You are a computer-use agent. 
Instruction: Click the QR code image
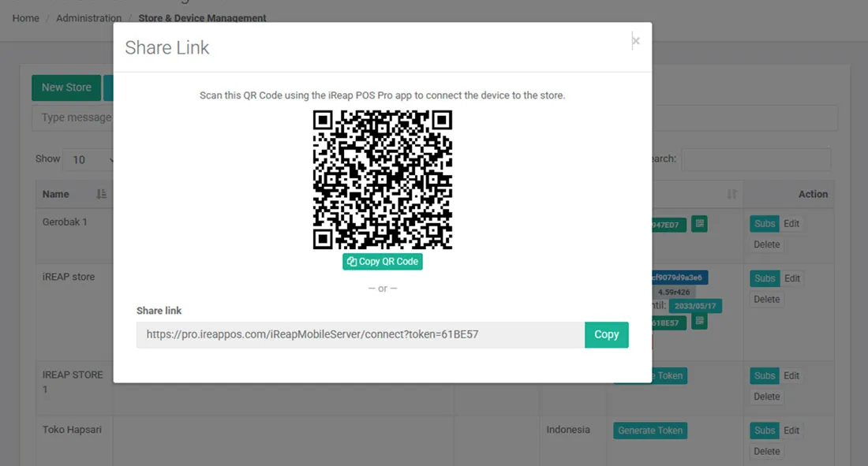383,179
